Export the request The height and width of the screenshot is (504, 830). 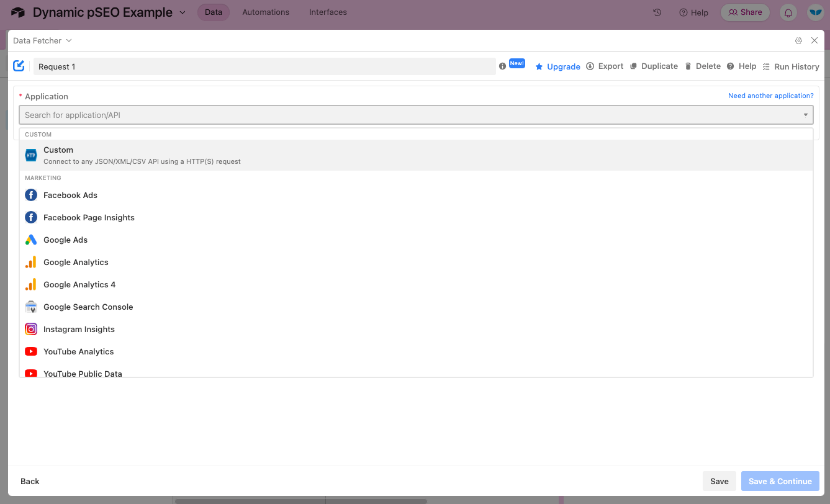pos(605,66)
